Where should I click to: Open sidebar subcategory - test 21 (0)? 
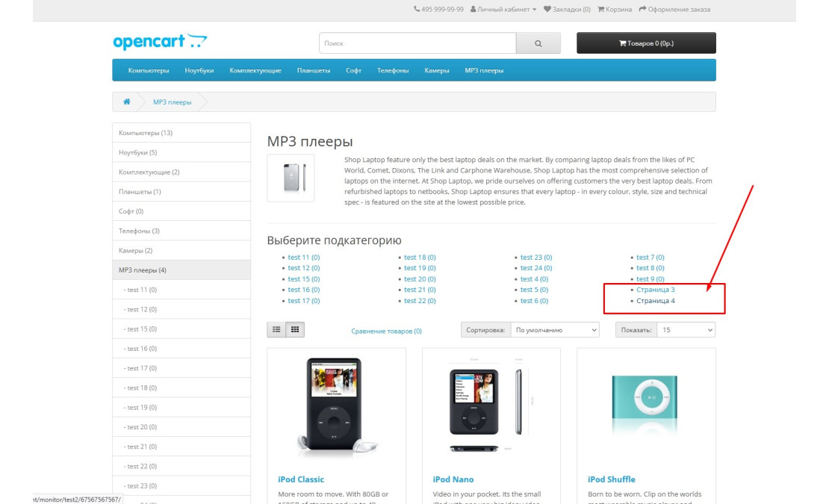point(181,447)
